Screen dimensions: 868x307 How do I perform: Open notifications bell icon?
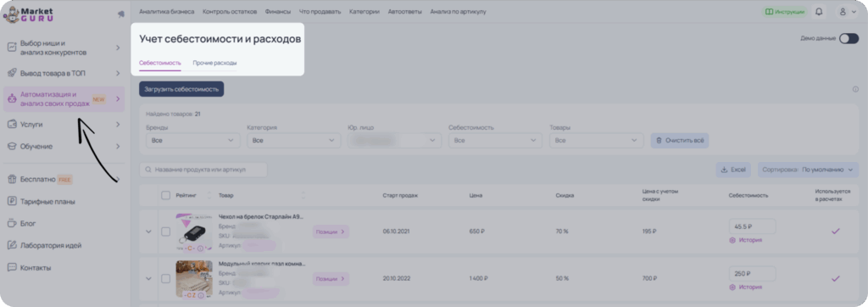(820, 12)
